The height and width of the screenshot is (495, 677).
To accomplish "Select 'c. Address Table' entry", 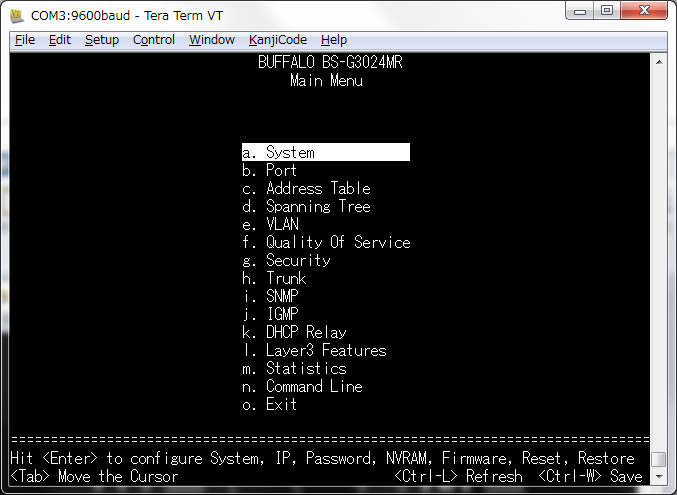I will coord(306,188).
